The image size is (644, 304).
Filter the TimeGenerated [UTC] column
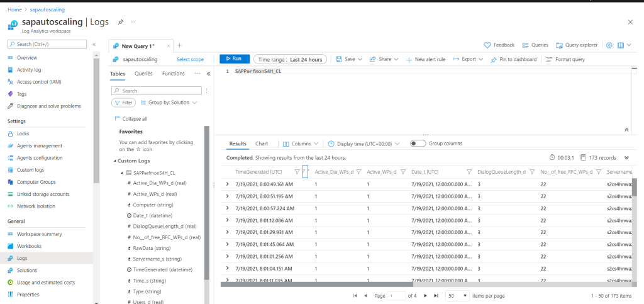coord(297,172)
